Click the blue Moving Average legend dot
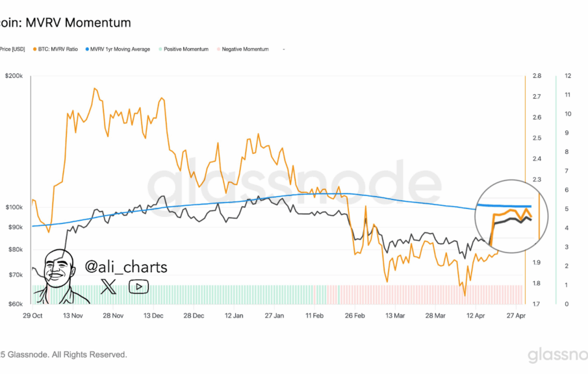This screenshot has width=588, height=374. tap(86, 49)
